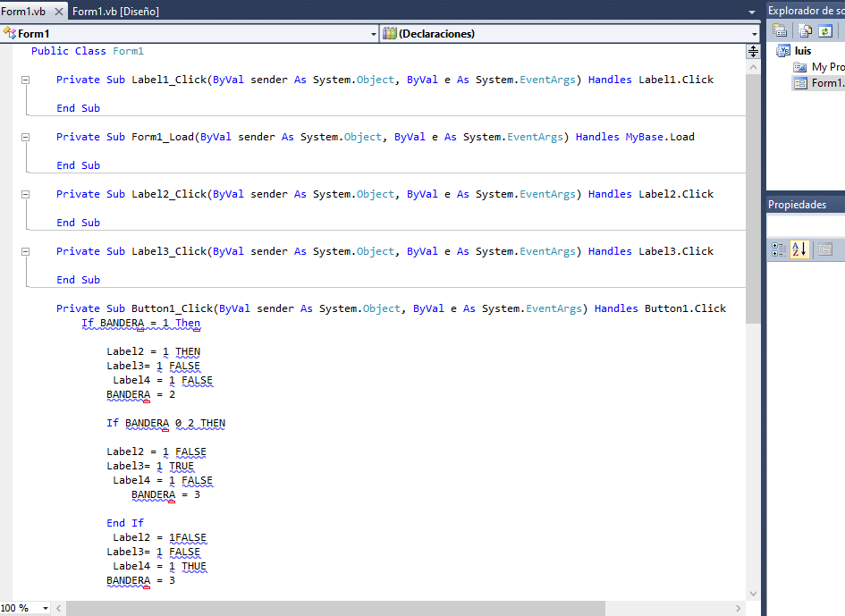This screenshot has height=616, width=845.
Task: Collapse the Label2_Click sub region
Action: click(25, 194)
